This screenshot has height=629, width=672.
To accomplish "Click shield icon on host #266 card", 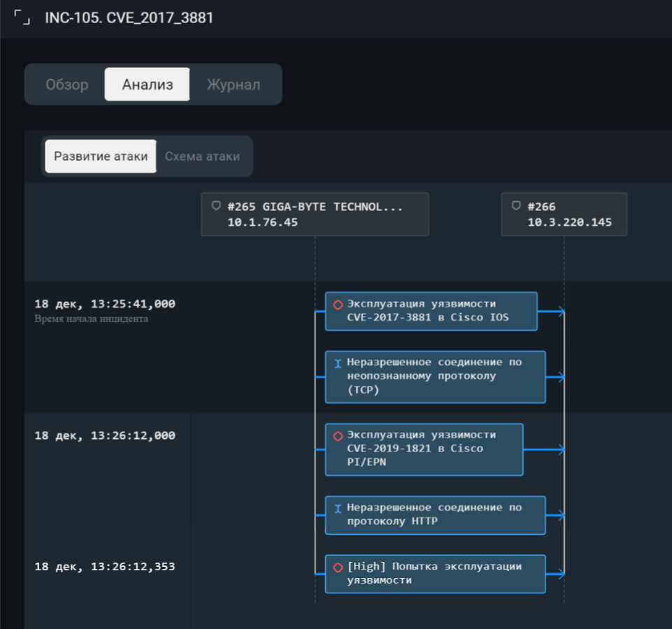I will (516, 206).
